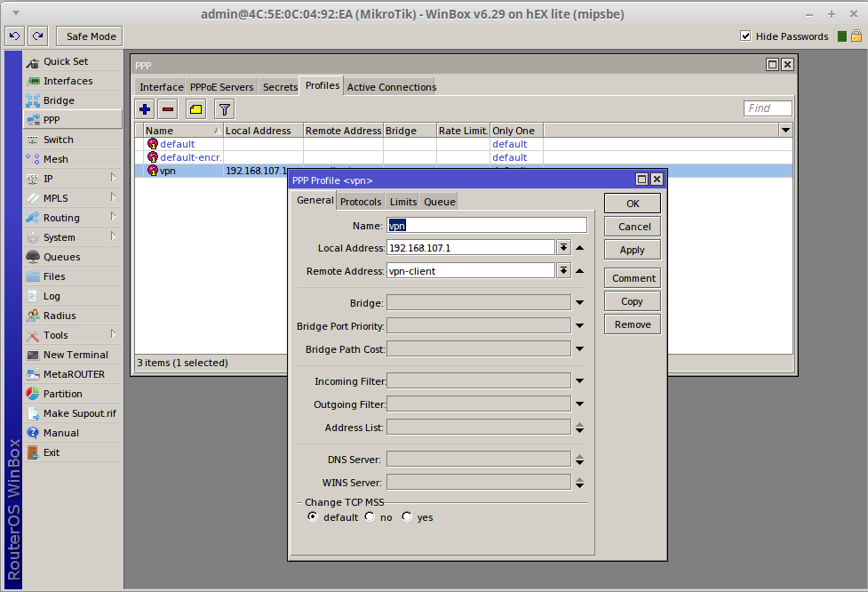Expand Bridge Port Priority field arrow

click(x=579, y=325)
